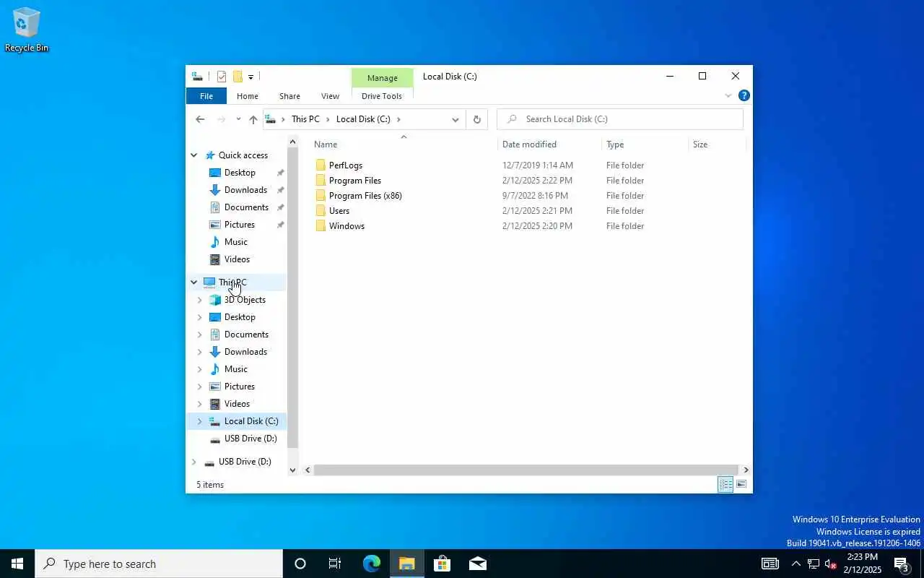Expand Local Disk (C:) in navigation pane
Image resolution: width=924 pixels, height=578 pixels.
[x=200, y=421]
